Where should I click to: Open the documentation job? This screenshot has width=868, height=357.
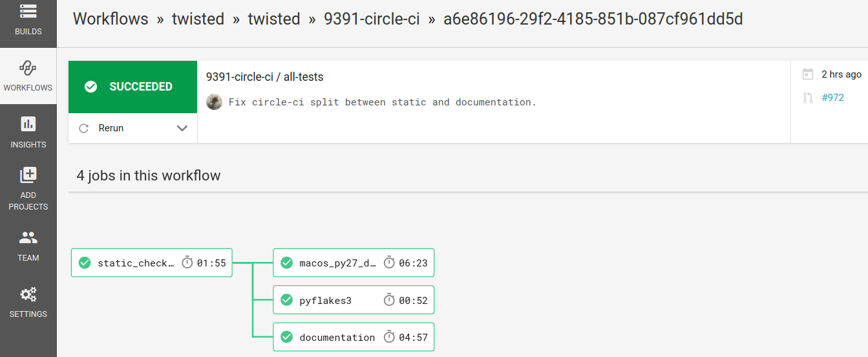point(354,337)
